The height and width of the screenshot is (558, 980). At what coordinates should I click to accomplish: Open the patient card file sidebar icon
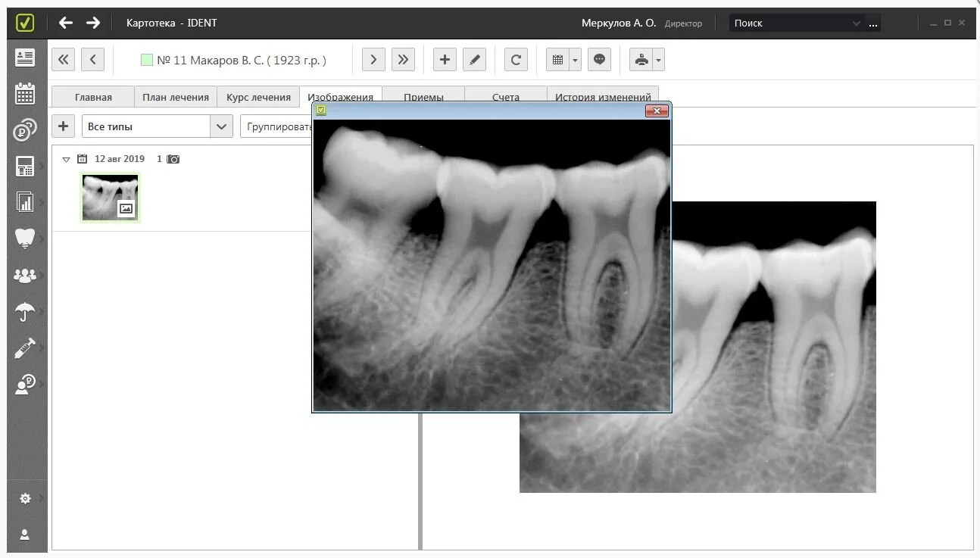(x=25, y=58)
